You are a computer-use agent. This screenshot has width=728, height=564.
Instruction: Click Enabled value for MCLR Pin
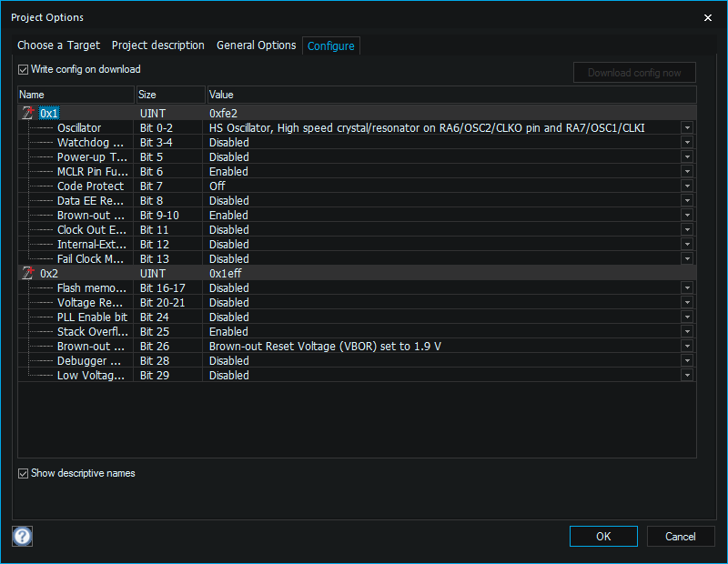[x=228, y=171]
